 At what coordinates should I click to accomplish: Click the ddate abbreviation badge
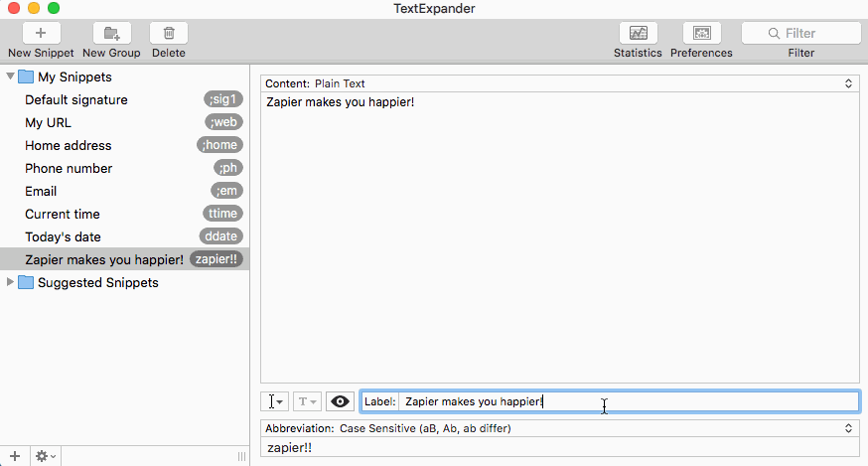pos(220,236)
